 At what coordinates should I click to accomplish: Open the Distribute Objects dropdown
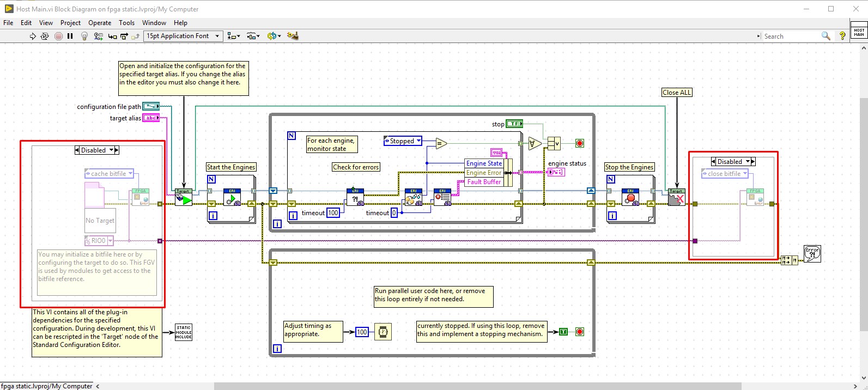tap(253, 36)
